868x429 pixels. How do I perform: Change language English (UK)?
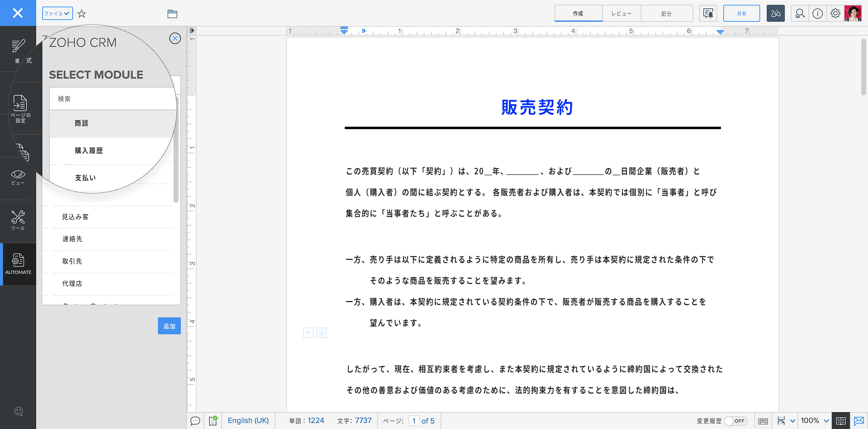tap(248, 421)
